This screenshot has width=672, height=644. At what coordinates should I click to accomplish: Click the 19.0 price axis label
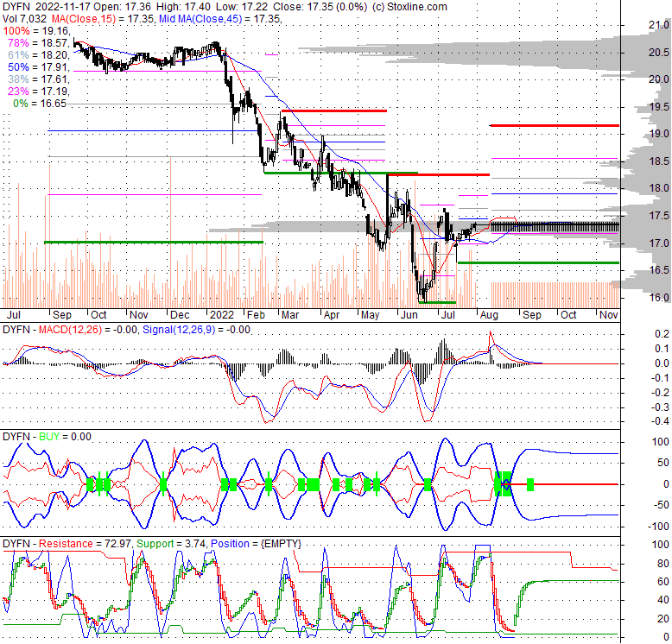click(x=658, y=134)
